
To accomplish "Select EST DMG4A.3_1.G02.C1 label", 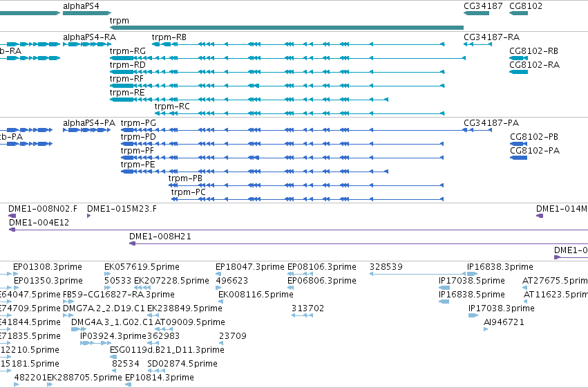I will [x=112, y=323].
